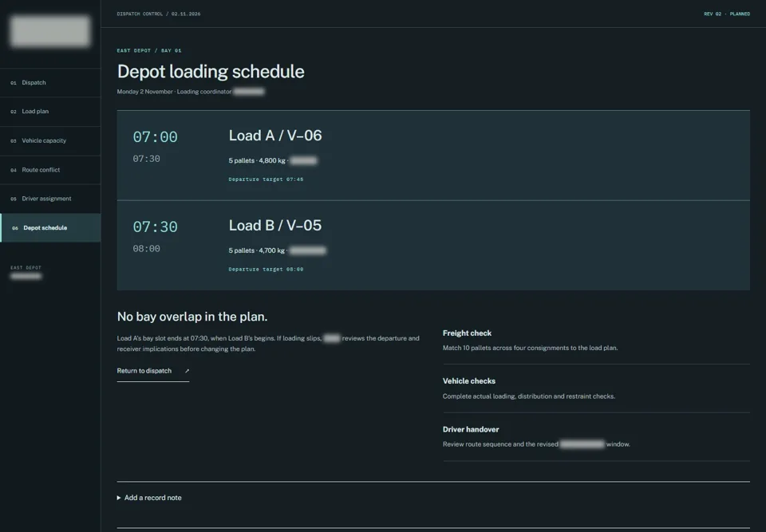Click Monday 2 November loading coordinator line
766x532 pixels.
click(x=191, y=92)
